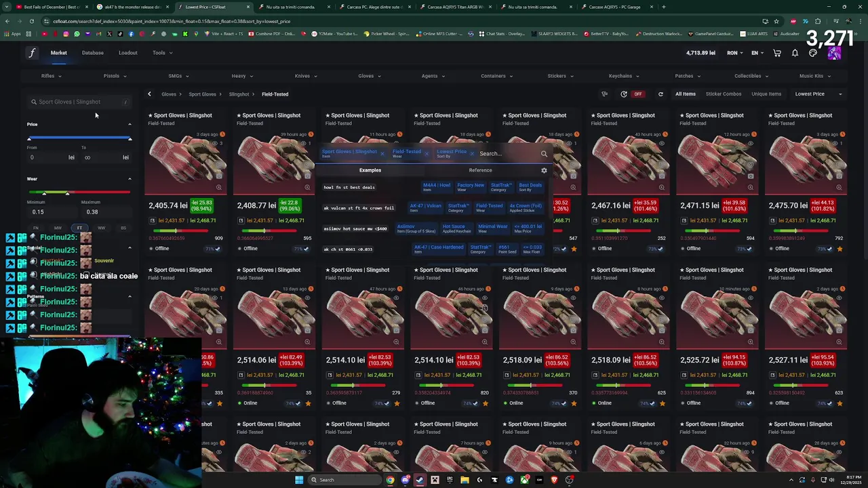The image size is (868, 488).
Task: Select the All Items tab
Action: pyautogui.click(x=685, y=94)
